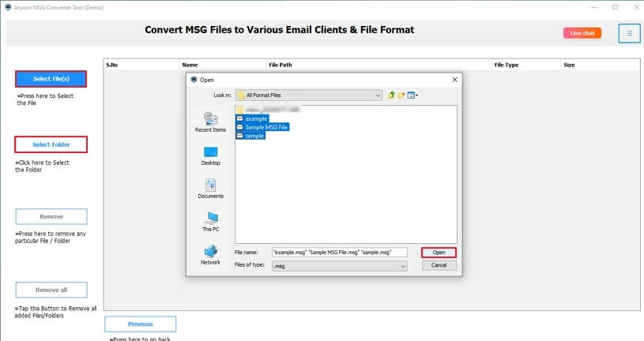Screen dimensions: 644x341
Task: Cancel the Open dialog
Action: [439, 265]
